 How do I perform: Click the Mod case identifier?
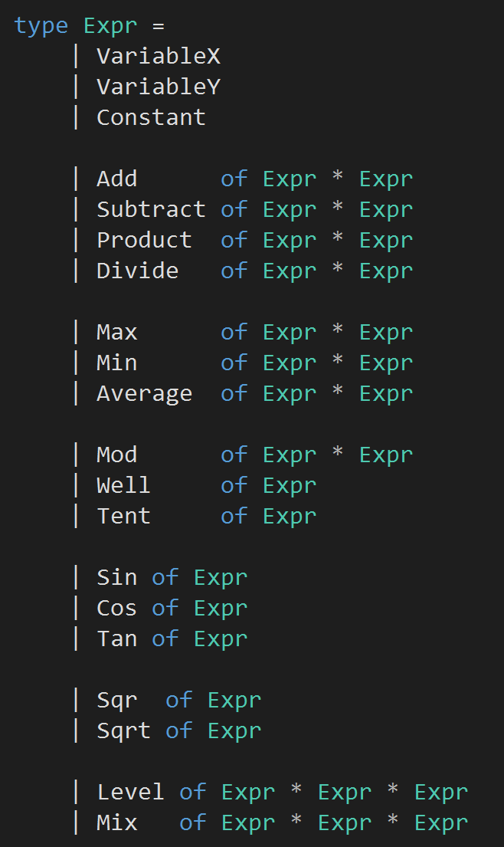pyautogui.click(x=116, y=455)
